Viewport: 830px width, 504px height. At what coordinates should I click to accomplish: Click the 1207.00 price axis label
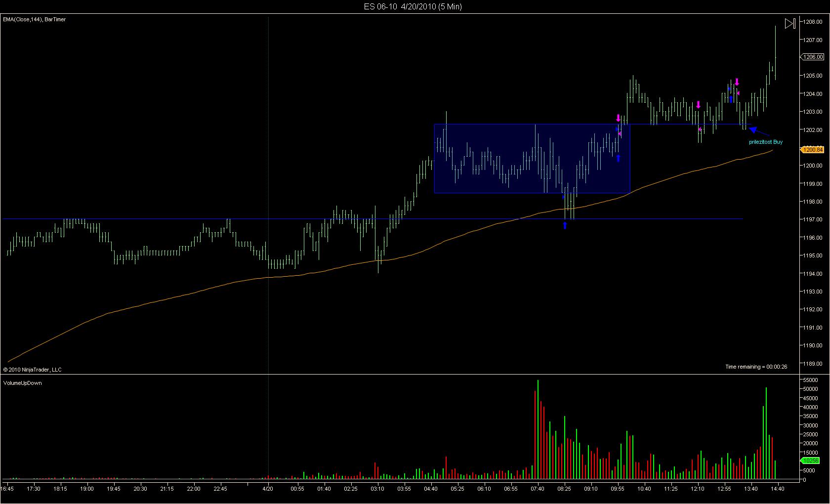click(x=813, y=40)
